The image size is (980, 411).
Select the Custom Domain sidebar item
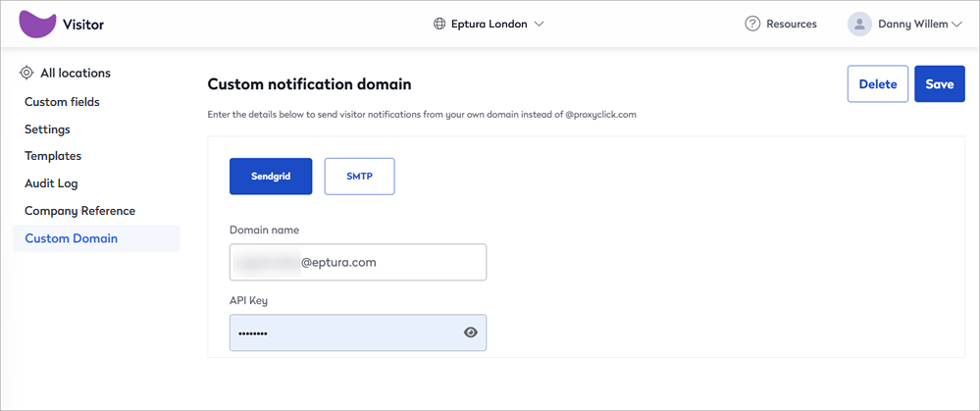tap(96, 238)
